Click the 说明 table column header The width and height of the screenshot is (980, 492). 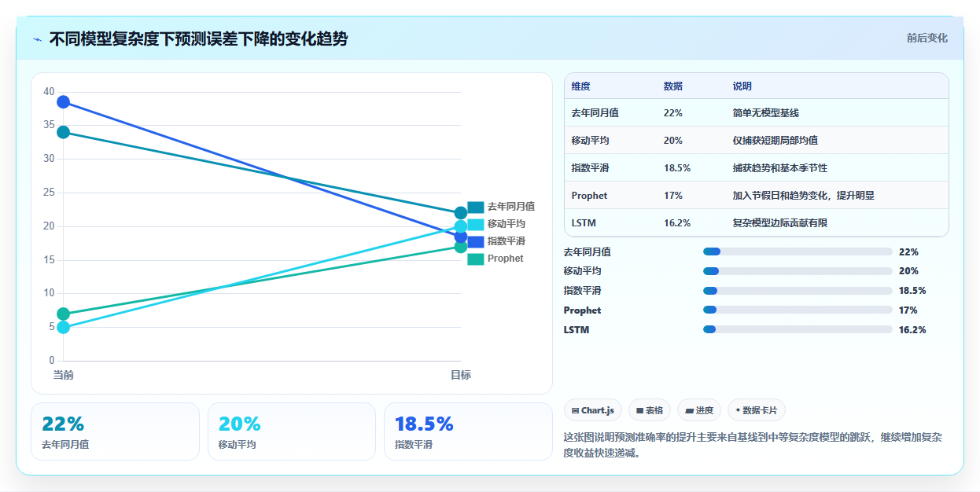coord(742,86)
